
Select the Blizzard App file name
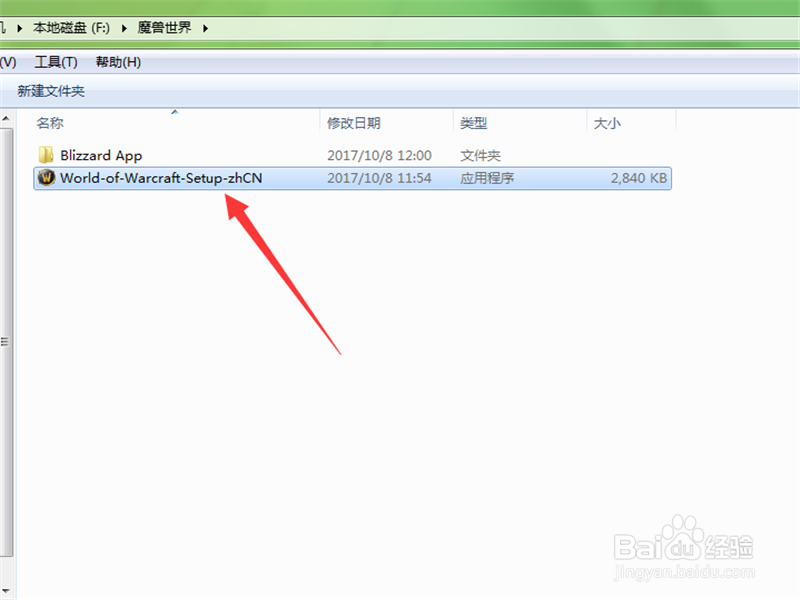coord(101,155)
